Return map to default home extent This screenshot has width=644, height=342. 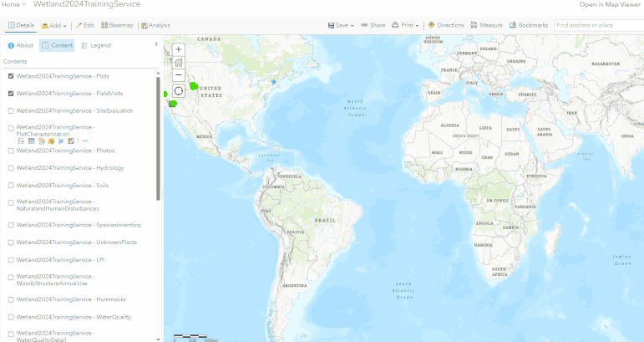(x=178, y=63)
